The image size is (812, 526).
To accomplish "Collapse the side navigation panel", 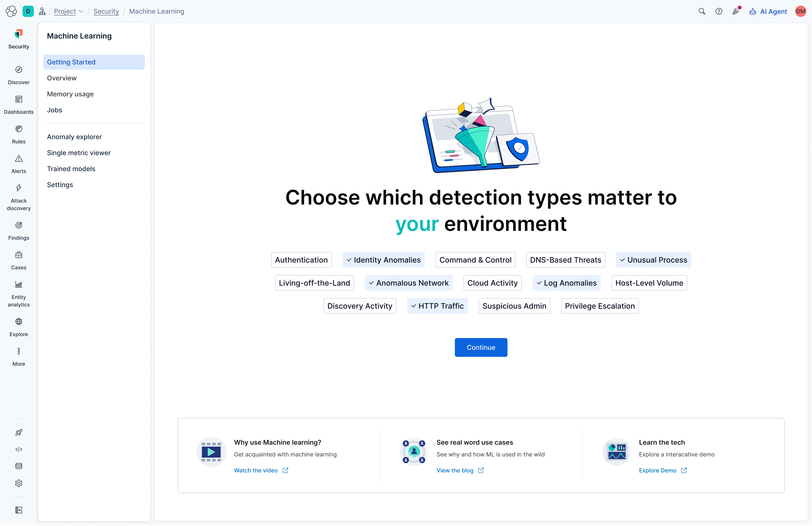I will 19,510.
